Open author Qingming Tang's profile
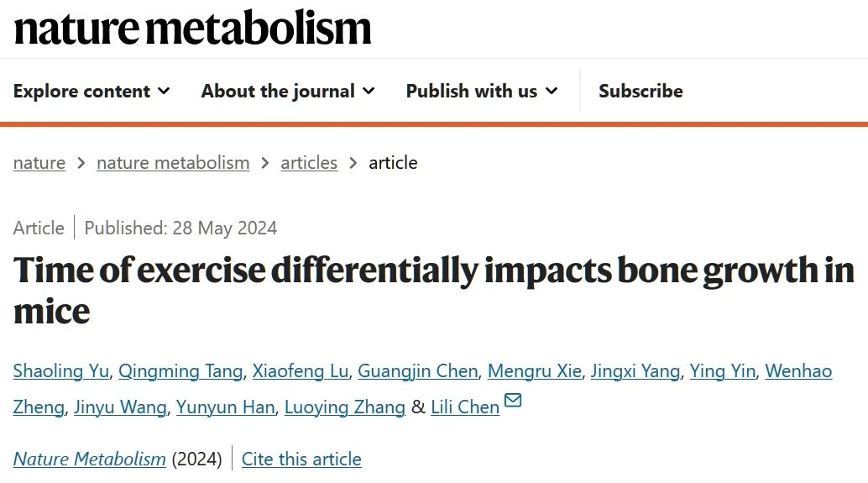Image resolution: width=868 pixels, height=483 pixels. pyautogui.click(x=180, y=371)
